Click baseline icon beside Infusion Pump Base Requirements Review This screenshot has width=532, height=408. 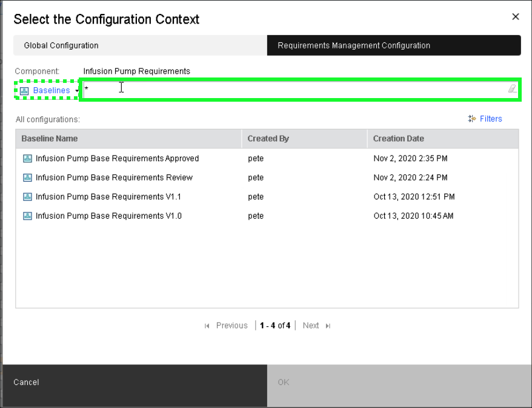(x=27, y=178)
